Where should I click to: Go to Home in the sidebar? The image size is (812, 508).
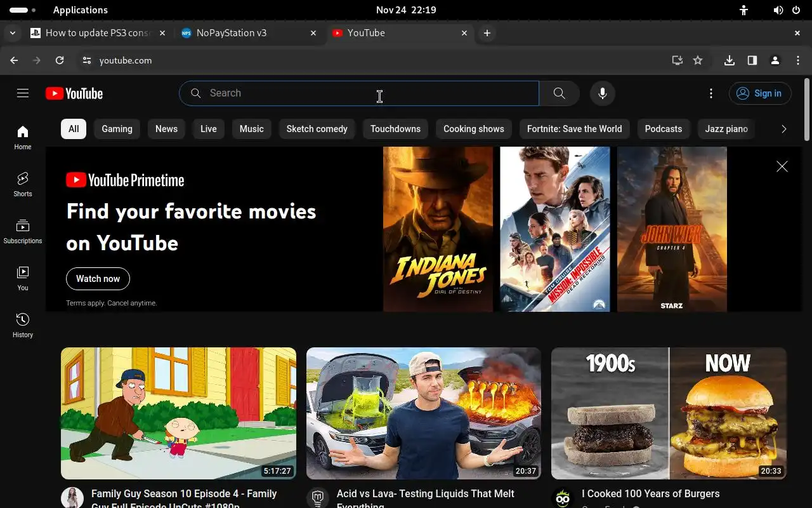pyautogui.click(x=23, y=137)
